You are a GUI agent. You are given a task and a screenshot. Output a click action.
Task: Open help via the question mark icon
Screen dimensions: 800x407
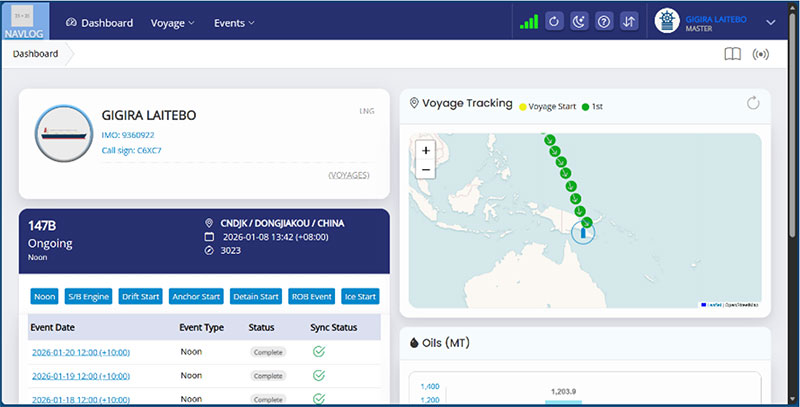pyautogui.click(x=603, y=21)
